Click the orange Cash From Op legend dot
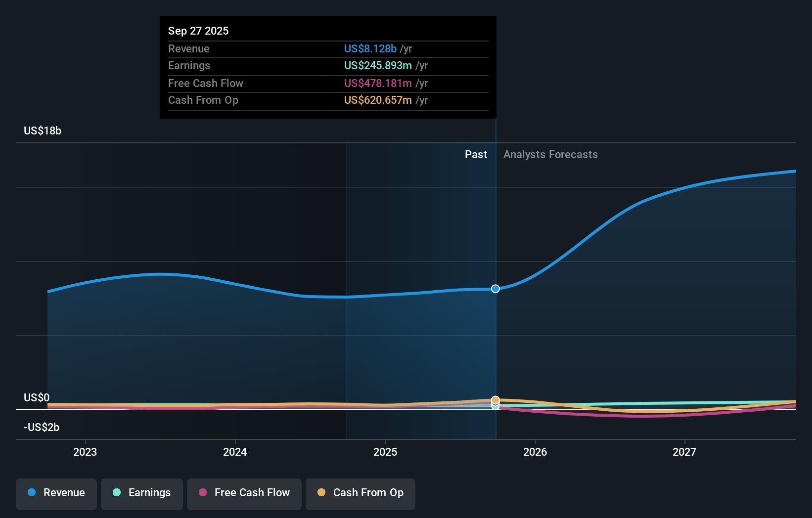Image resolution: width=812 pixels, height=518 pixels. click(x=322, y=493)
